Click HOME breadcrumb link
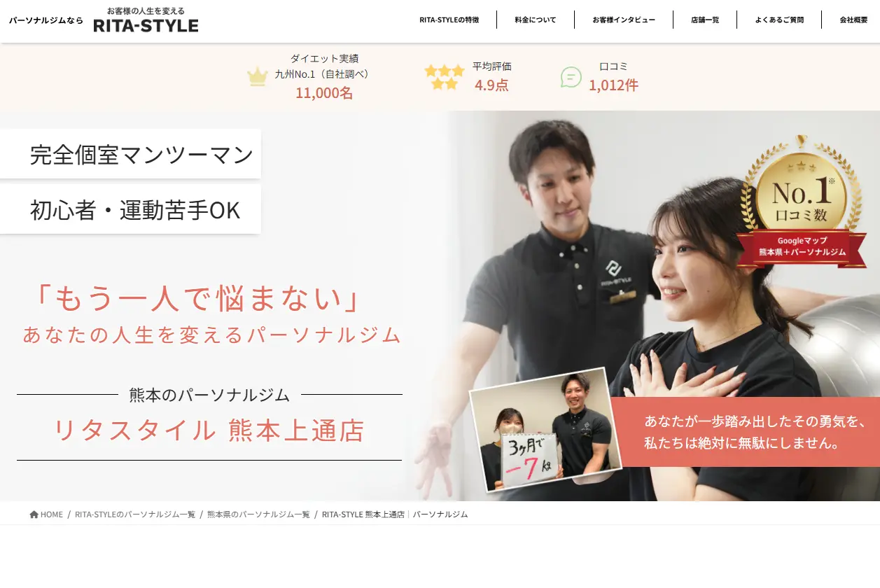880x588 pixels. click(51, 514)
